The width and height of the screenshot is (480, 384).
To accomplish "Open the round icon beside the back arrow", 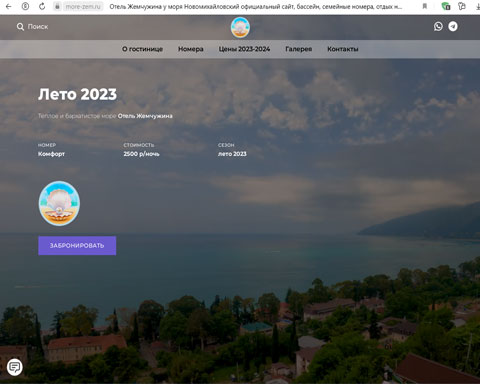I will 25,6.
